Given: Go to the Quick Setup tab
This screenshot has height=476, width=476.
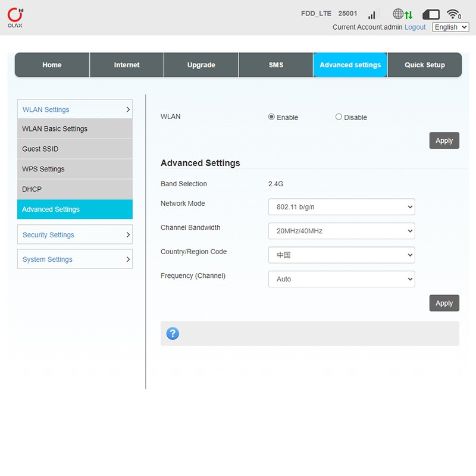Looking at the screenshot, I should pos(424,65).
